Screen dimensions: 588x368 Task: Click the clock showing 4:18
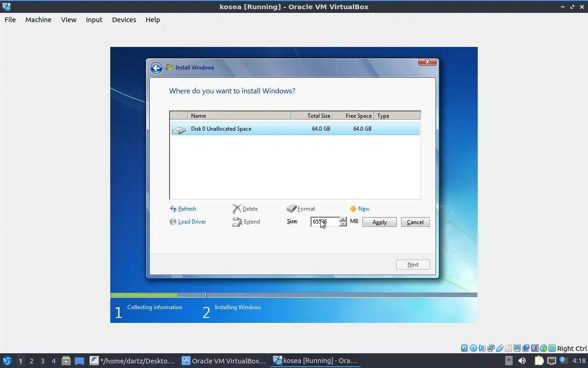pos(579,361)
